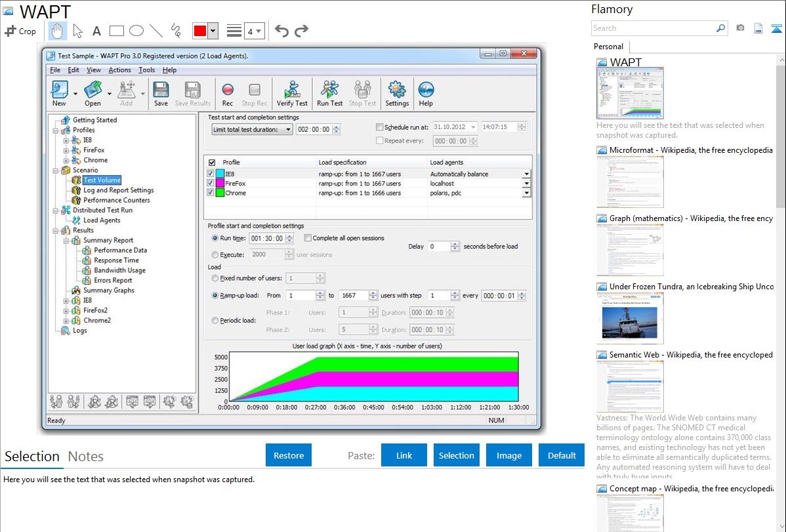Screen dimensions: 786x532
Task: Open load agents dropdown for polaris, pdc row
Action: tap(526, 193)
